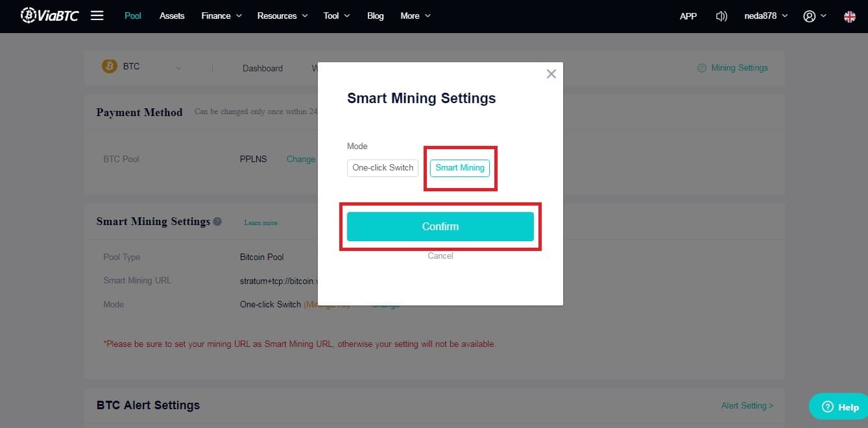Click the PPLNS payment method text
The width and height of the screenshot is (868, 428).
click(254, 159)
